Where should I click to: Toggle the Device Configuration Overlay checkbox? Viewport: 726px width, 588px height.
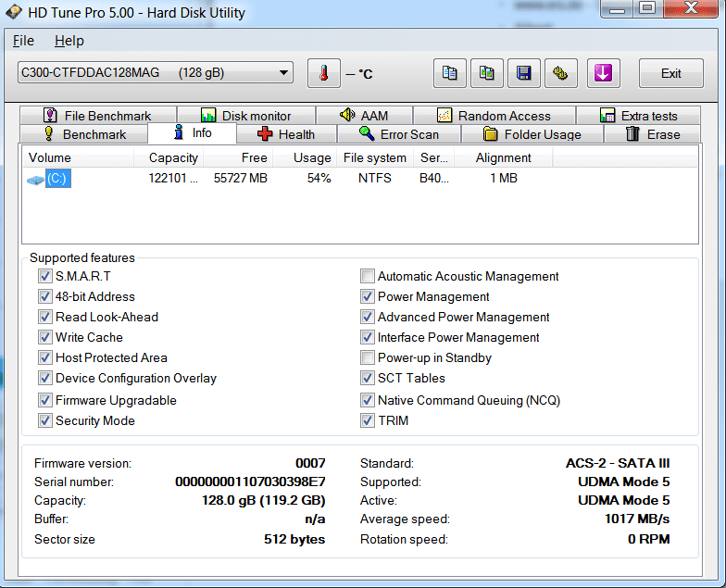click(x=44, y=378)
